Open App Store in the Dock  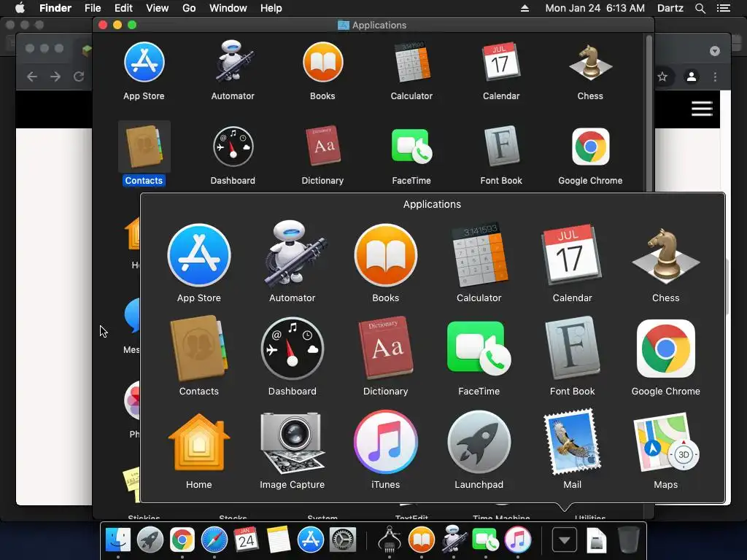pyautogui.click(x=311, y=540)
